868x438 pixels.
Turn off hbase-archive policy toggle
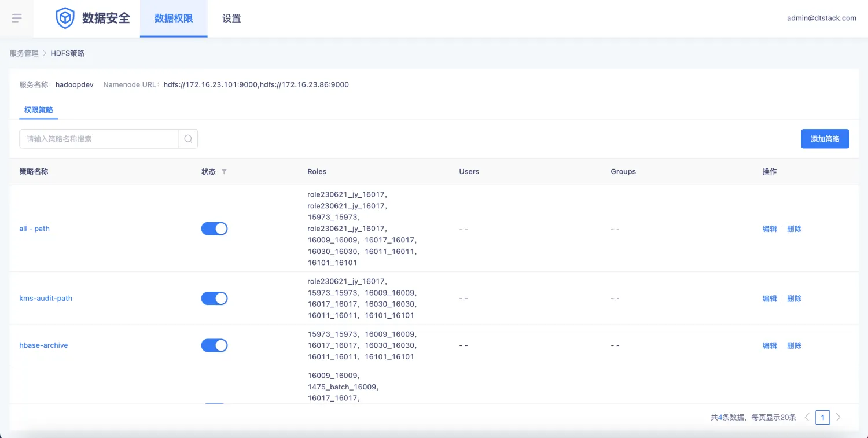[x=214, y=345]
